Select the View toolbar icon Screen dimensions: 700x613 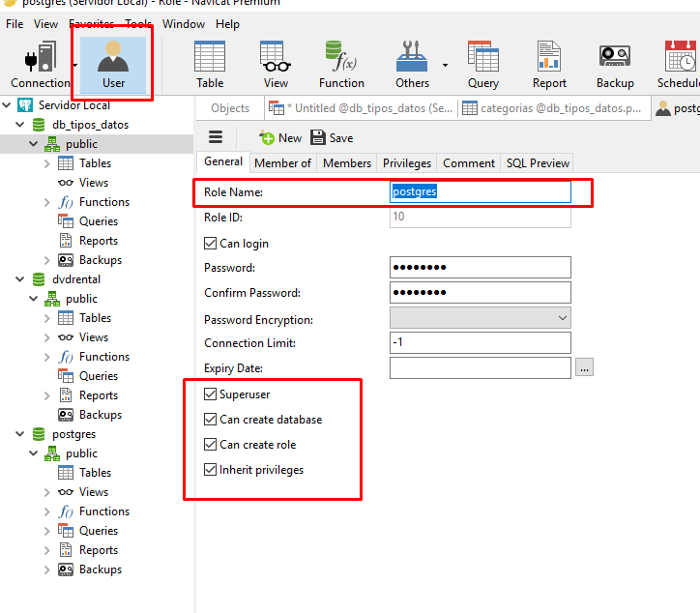pos(276,65)
